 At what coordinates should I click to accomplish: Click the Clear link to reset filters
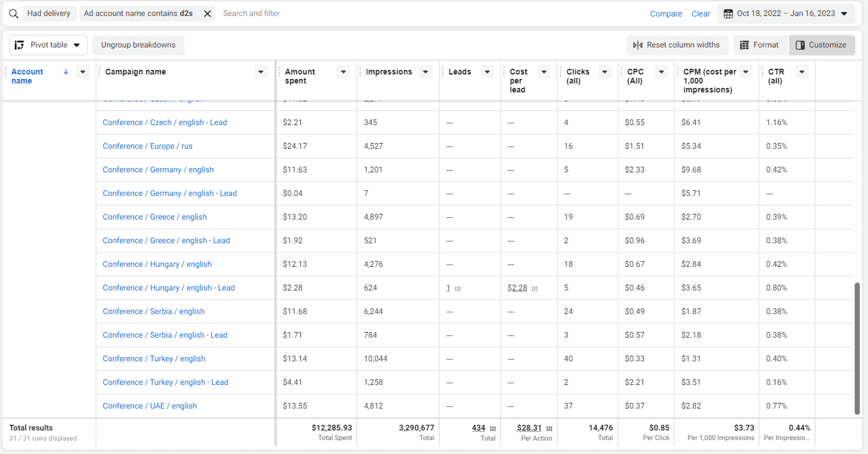tap(701, 13)
